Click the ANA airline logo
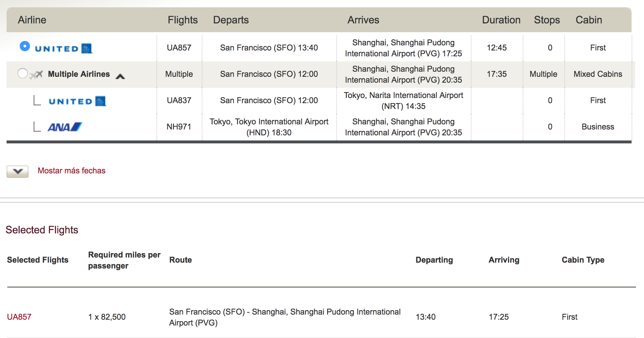Screen dimensions: 644x338 [x=65, y=127]
